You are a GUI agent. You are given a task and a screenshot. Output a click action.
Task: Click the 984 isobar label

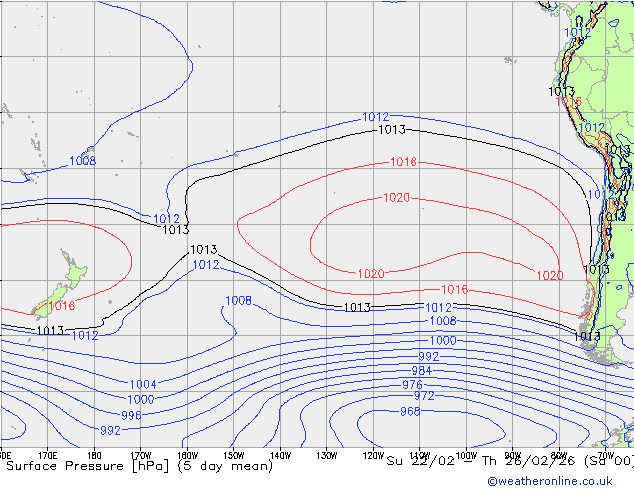coord(421,370)
